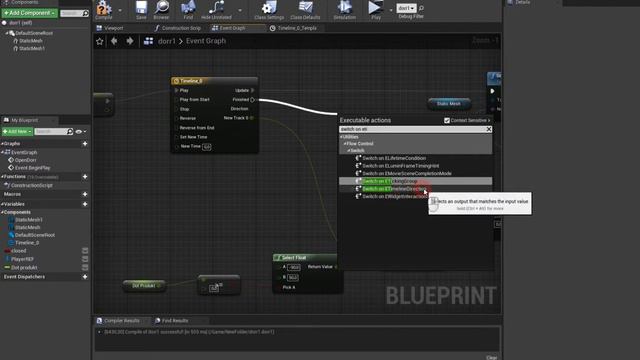Image resolution: width=640 pixels, height=360 pixels.
Task: Click the Find toolbar icon
Action: point(188,8)
